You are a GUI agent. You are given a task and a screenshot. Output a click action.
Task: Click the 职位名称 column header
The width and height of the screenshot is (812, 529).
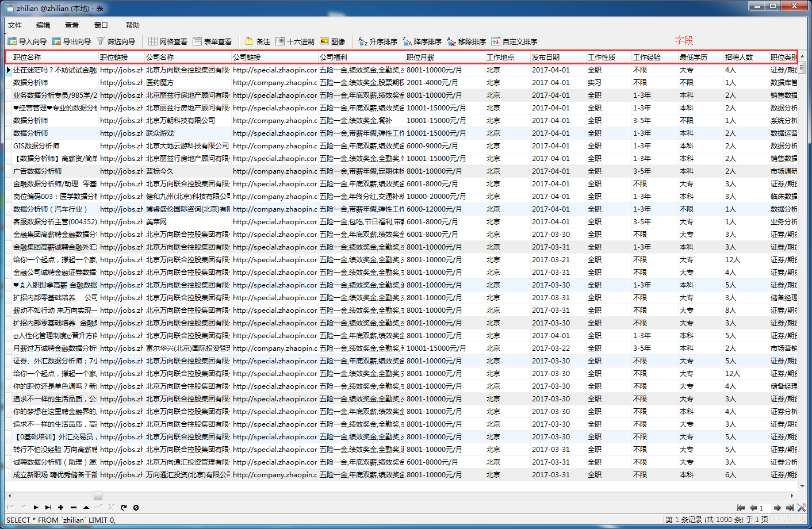tap(55, 57)
